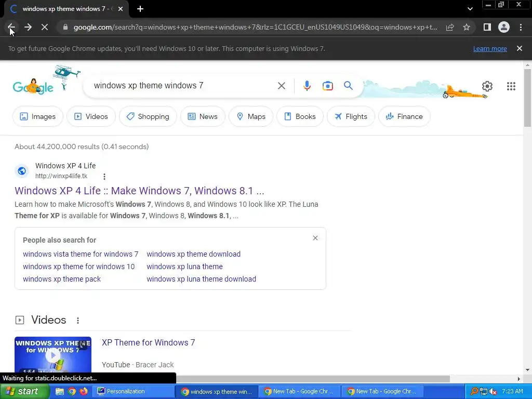Switch to first New Tab Chrome taskbar item
This screenshot has height=399, width=532.
coord(300,392)
